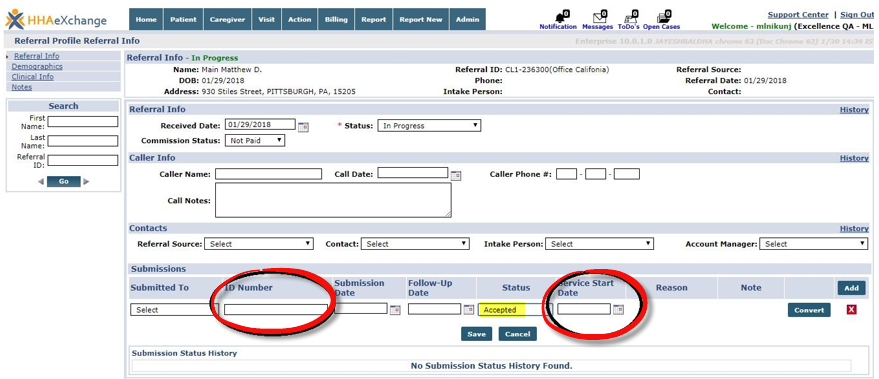879x379 pixels.
Task: Click the Add submission button
Action: pyautogui.click(x=851, y=288)
